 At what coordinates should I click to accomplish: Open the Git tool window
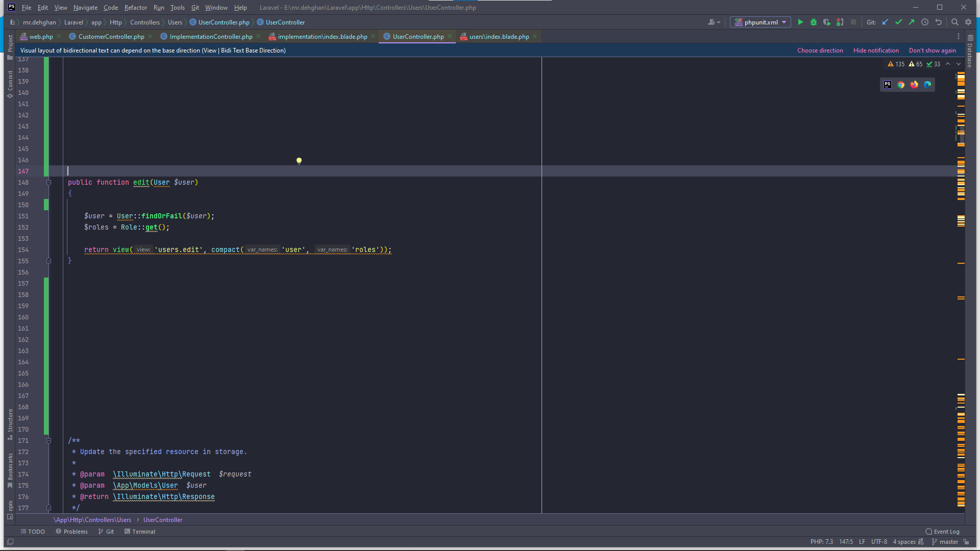click(x=106, y=532)
